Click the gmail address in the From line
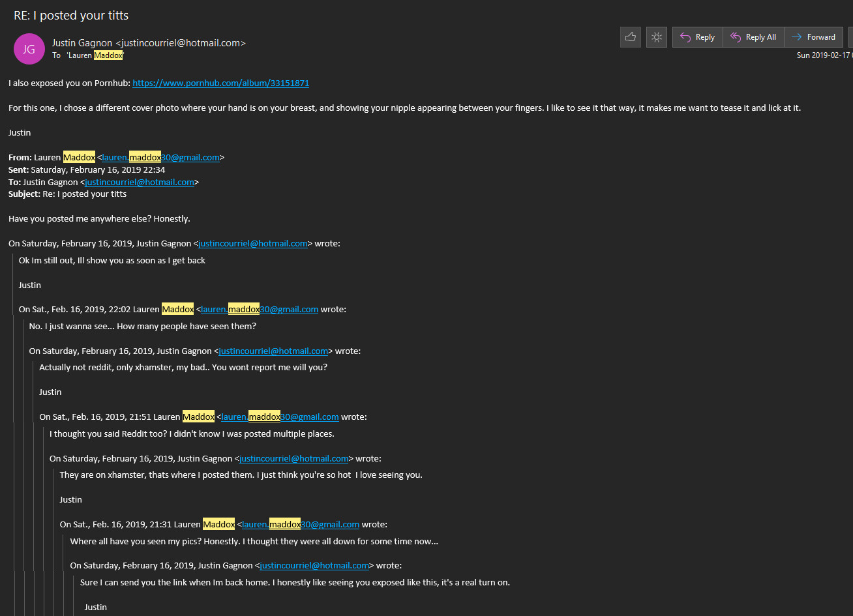Image resolution: width=853 pixels, height=616 pixels. pyautogui.click(x=160, y=158)
